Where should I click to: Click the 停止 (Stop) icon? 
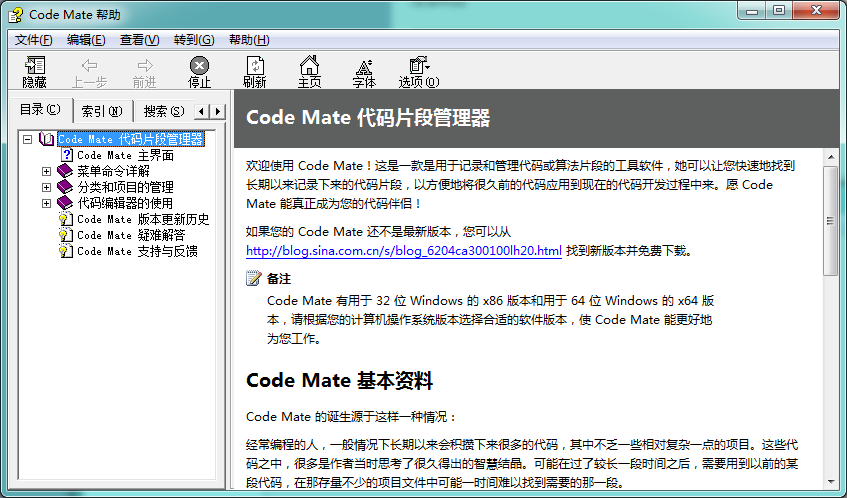(x=199, y=65)
